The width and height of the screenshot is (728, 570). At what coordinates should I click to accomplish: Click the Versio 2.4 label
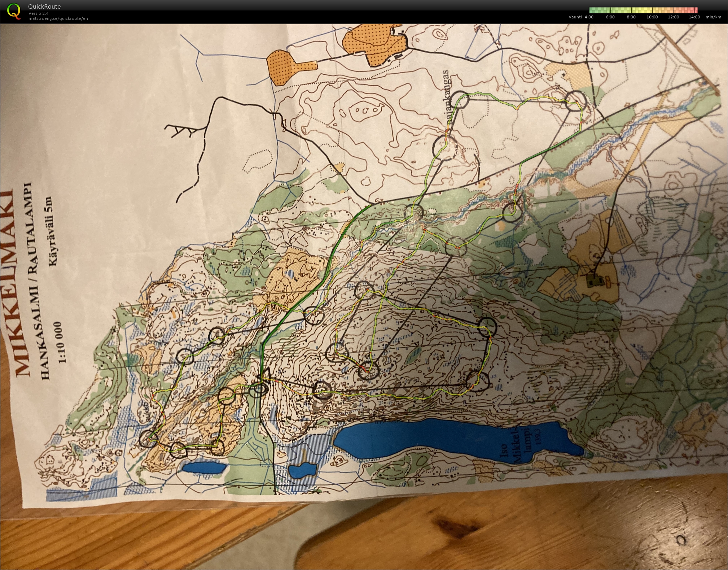[39, 13]
